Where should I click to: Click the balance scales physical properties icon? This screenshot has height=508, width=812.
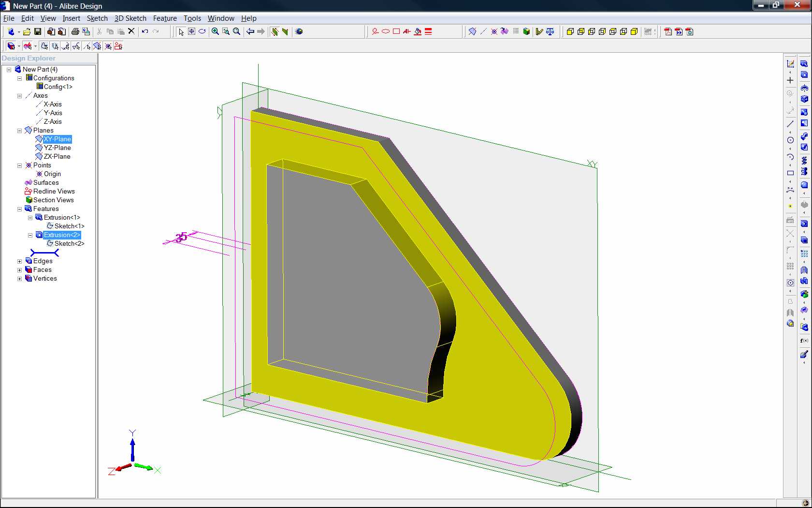click(x=550, y=31)
